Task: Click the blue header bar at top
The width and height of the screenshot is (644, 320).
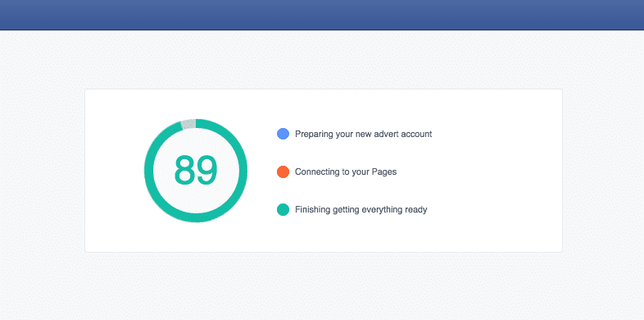Action: pos(322,15)
